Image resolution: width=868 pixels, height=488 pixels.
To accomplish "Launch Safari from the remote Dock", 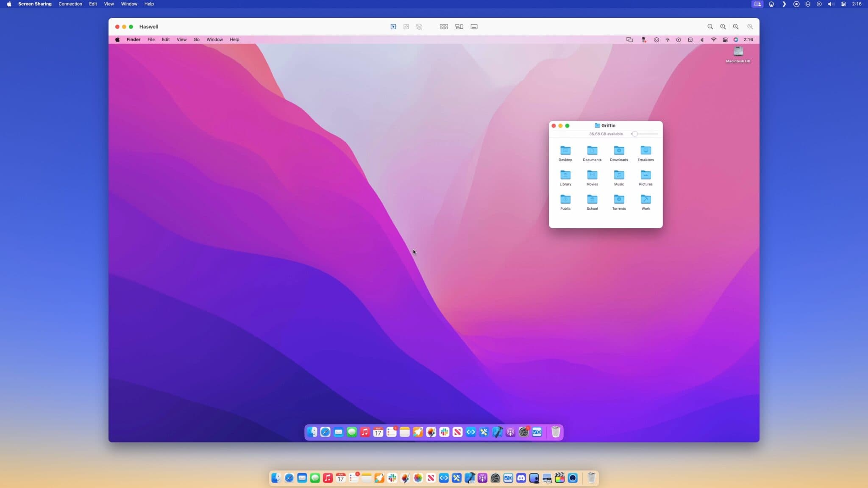I will 325,432.
